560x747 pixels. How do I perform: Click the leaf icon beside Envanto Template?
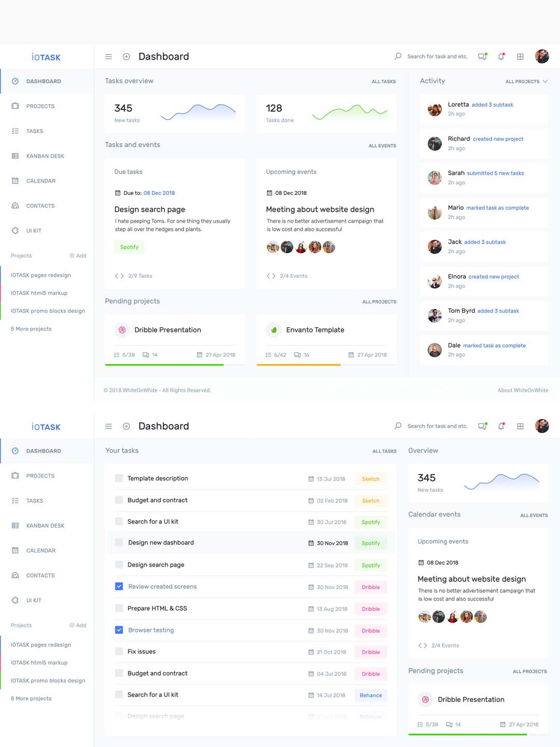(274, 330)
